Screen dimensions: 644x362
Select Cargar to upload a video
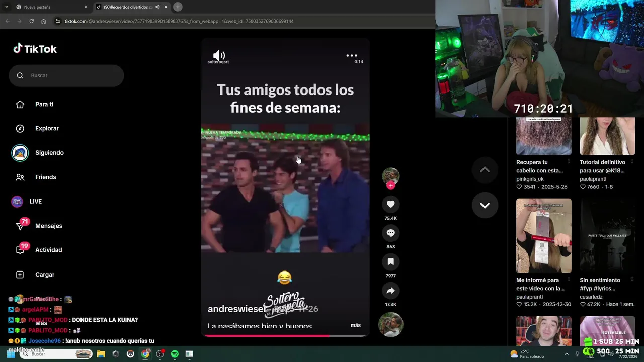click(44, 275)
